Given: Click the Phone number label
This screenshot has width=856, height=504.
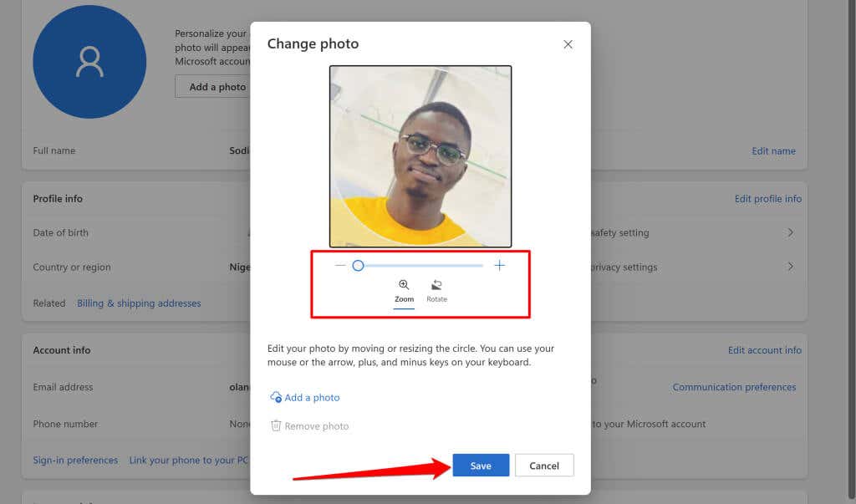Looking at the screenshot, I should [65, 424].
